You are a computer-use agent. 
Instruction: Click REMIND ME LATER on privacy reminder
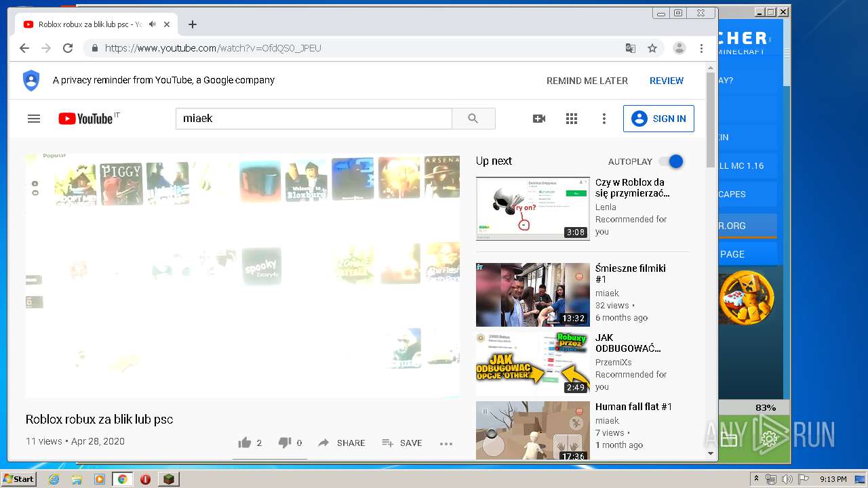coord(587,81)
